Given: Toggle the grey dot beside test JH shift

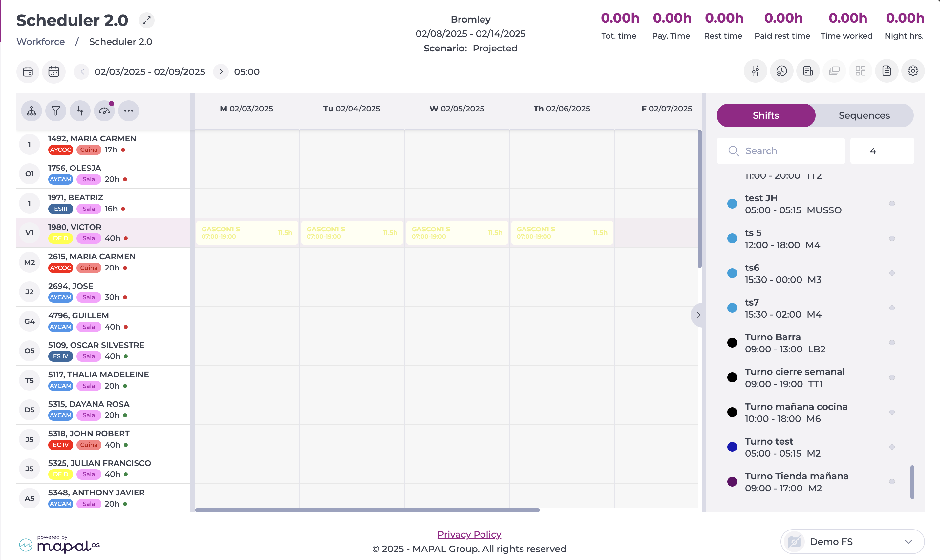Looking at the screenshot, I should click(892, 204).
